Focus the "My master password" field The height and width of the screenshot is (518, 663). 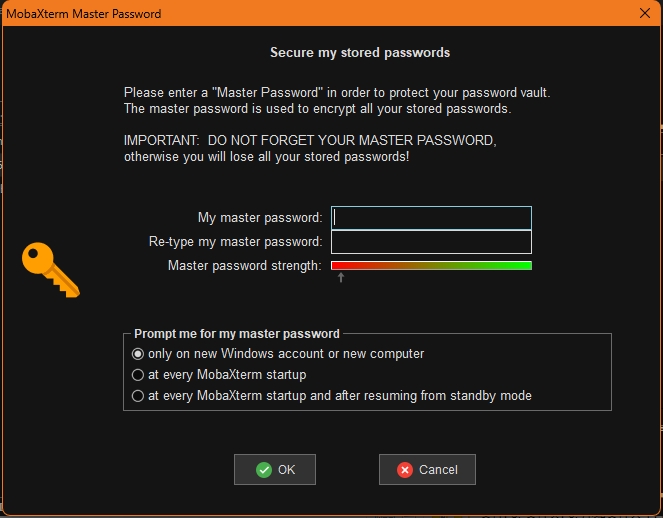[431, 218]
